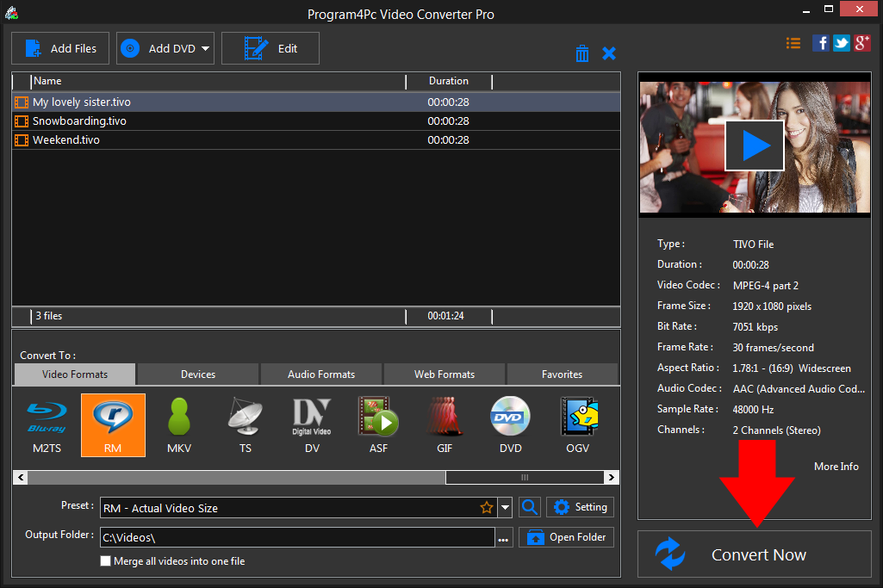Choose the RM RealMedia format
Screen dimensions: 883x588
click(x=113, y=425)
